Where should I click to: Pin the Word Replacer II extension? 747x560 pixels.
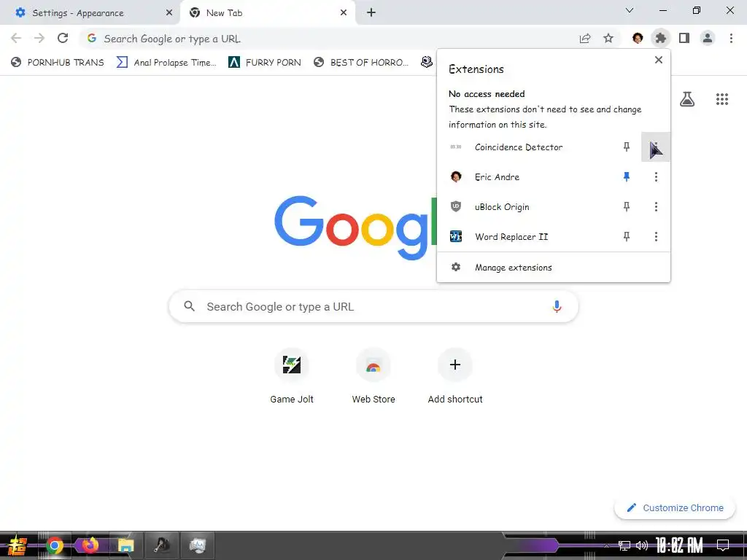tap(627, 236)
